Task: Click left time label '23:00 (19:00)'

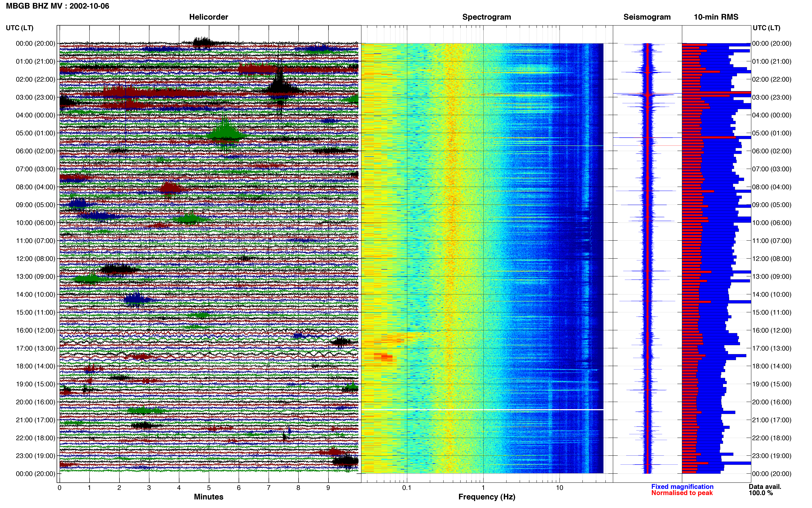Action: tap(35, 456)
